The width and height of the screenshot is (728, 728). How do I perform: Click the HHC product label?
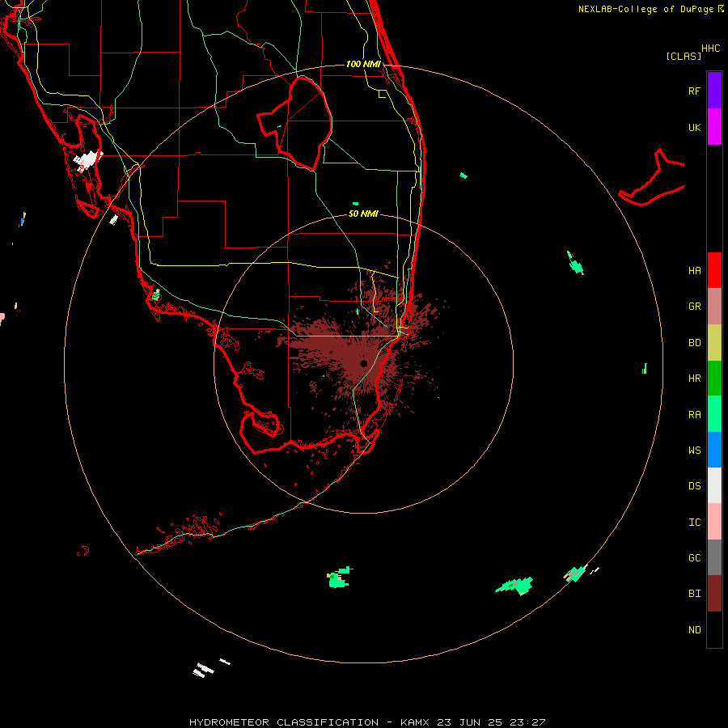click(711, 49)
